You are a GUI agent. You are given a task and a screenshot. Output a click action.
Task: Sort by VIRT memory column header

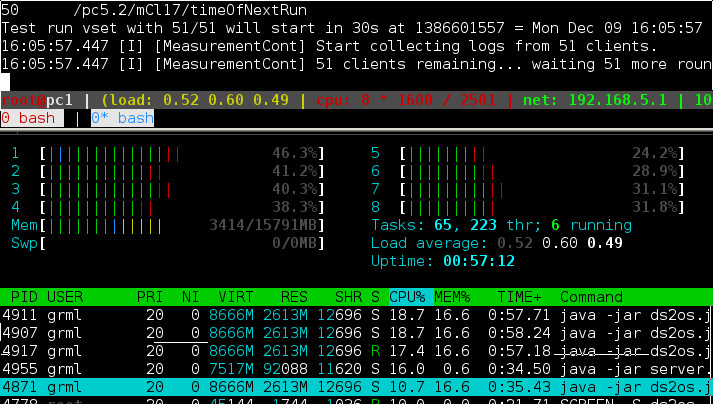click(235, 297)
